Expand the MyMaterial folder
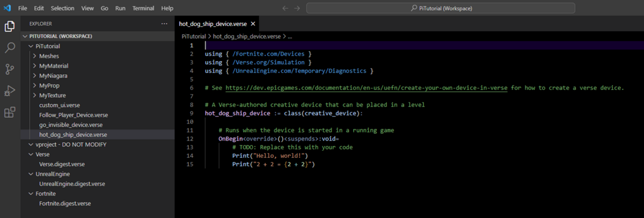This screenshot has height=218, width=644. 98,66
